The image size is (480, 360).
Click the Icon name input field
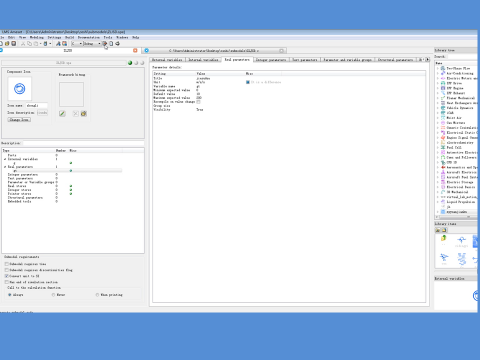(36, 105)
